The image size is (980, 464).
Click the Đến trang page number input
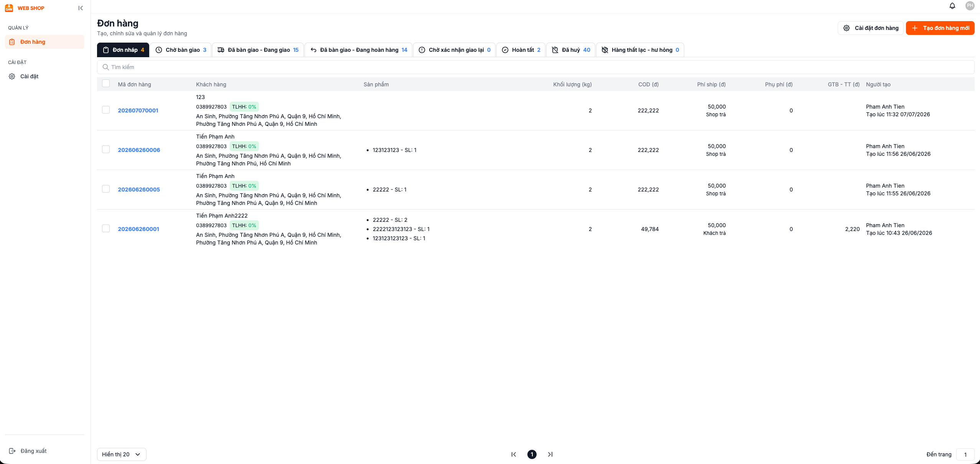[965, 454]
